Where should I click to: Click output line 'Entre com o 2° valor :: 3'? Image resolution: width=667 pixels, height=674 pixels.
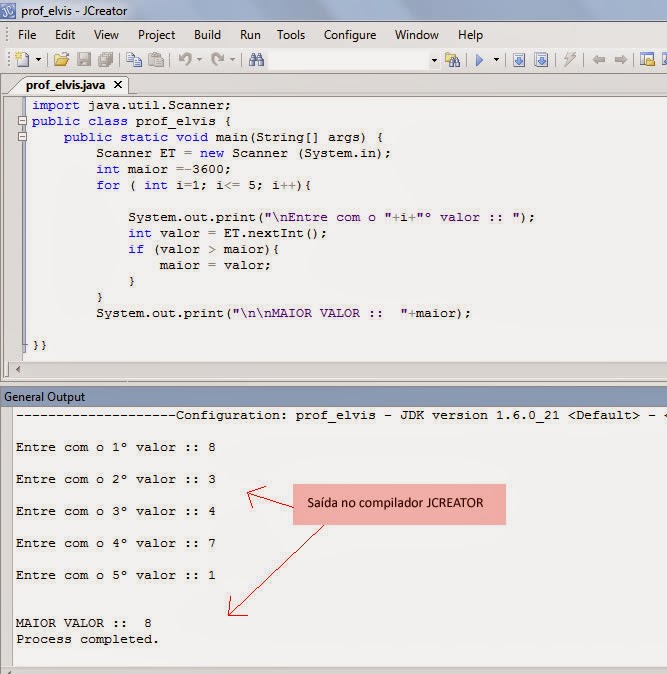coord(116,479)
